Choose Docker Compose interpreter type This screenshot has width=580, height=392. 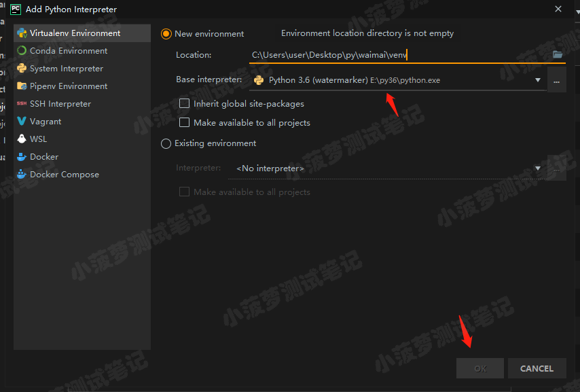(82, 174)
